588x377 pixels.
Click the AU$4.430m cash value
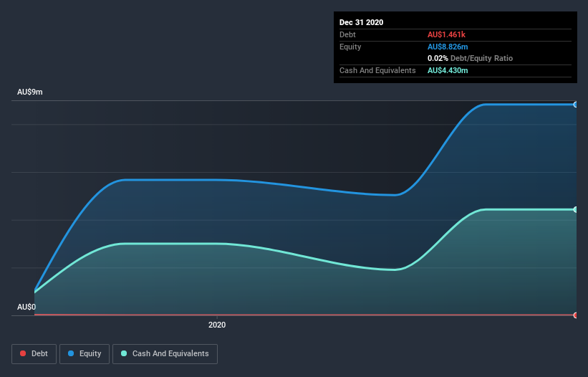tap(448, 70)
